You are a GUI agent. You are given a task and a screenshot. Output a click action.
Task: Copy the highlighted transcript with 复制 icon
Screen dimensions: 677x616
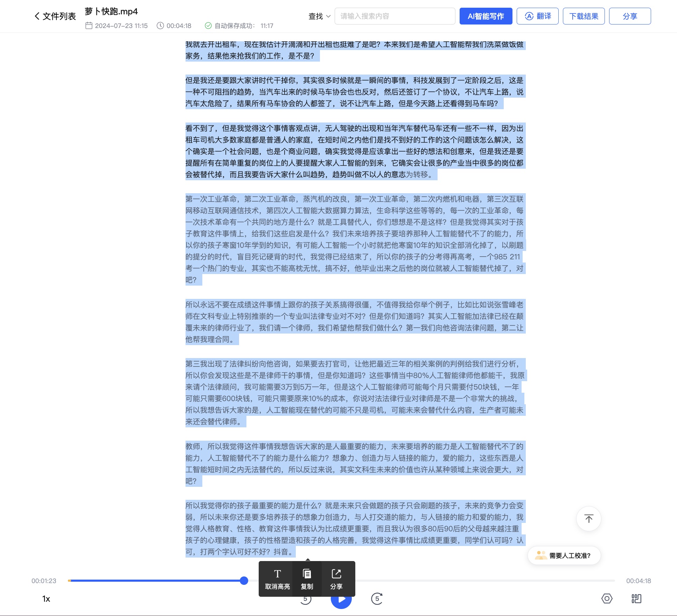pyautogui.click(x=306, y=579)
